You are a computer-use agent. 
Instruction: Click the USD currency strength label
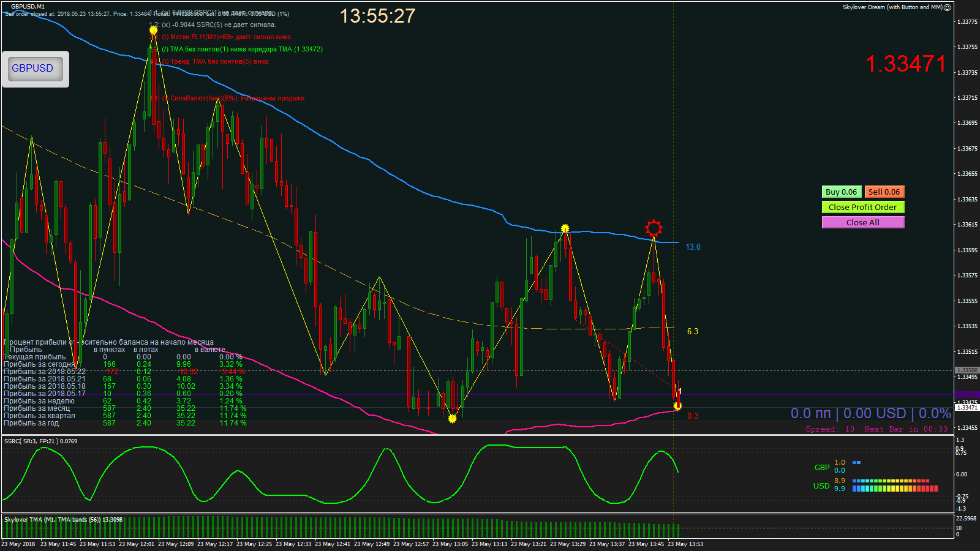coord(821,485)
